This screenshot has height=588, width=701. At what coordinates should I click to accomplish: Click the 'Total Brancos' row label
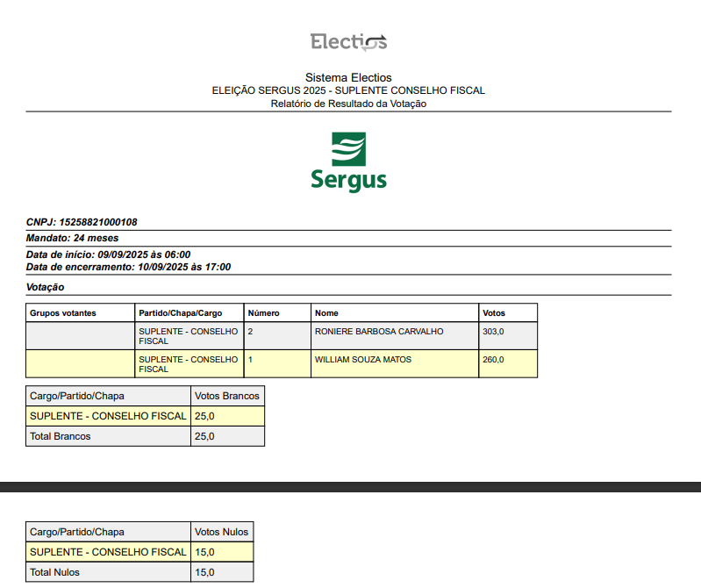(60, 436)
